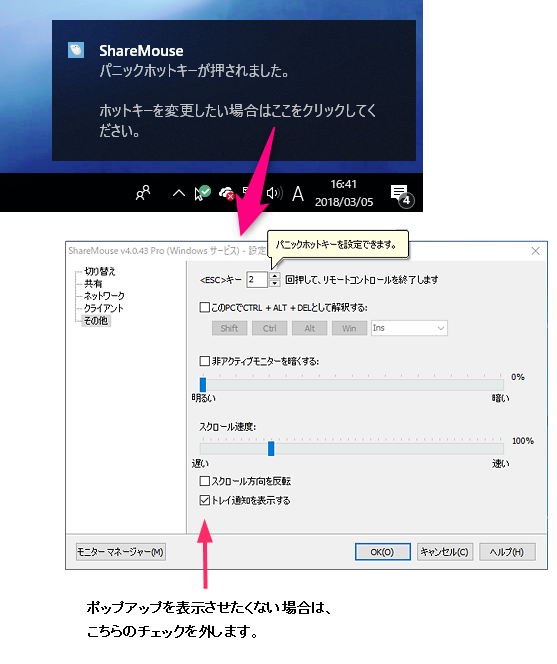Decrease ESC key count with down spinner arrow
This screenshot has height=664, width=557.
pos(274,283)
